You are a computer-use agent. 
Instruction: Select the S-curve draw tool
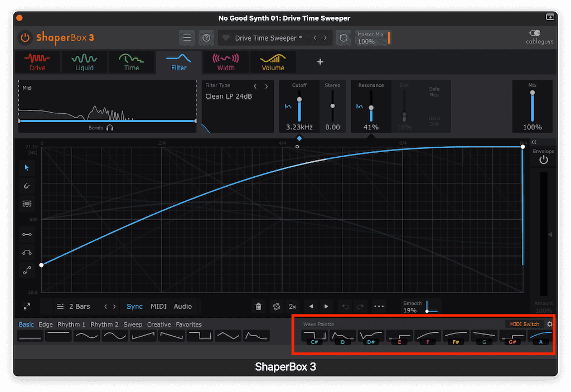27,270
